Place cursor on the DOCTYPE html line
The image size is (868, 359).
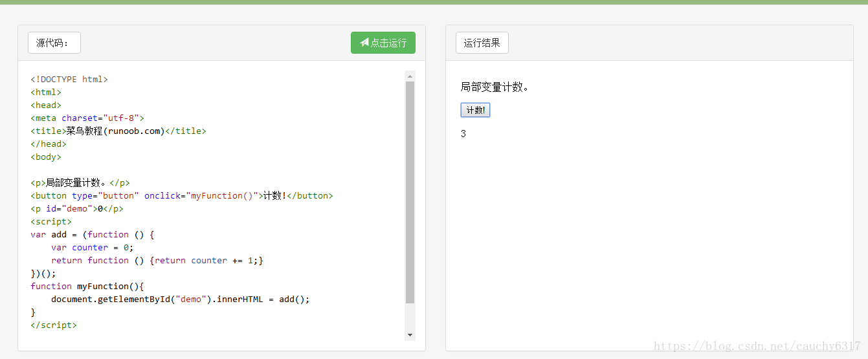tap(69, 80)
